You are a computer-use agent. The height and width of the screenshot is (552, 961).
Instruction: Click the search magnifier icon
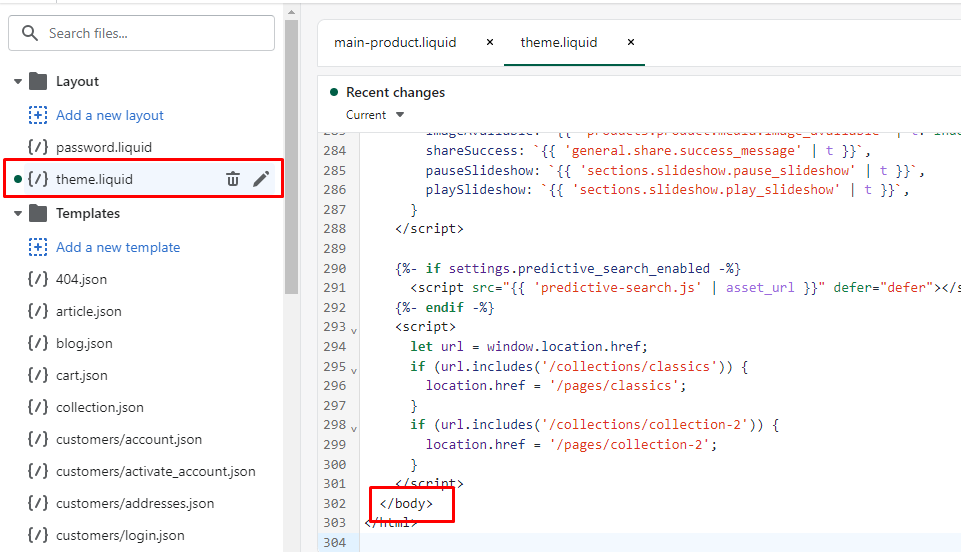click(30, 33)
